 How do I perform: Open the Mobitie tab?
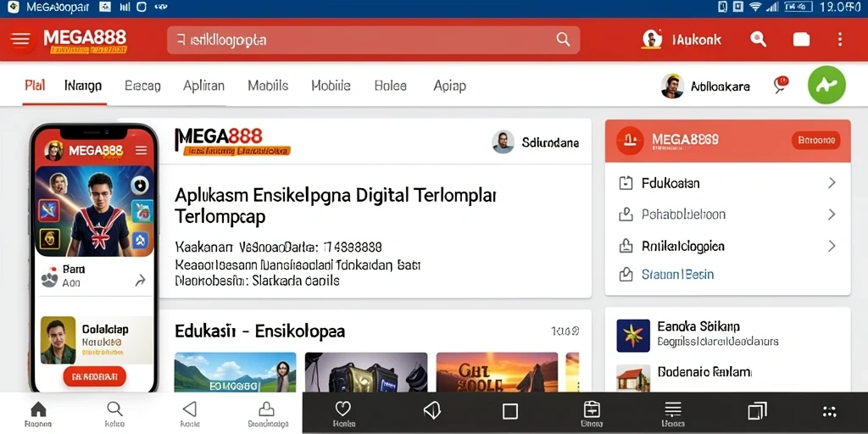331,86
